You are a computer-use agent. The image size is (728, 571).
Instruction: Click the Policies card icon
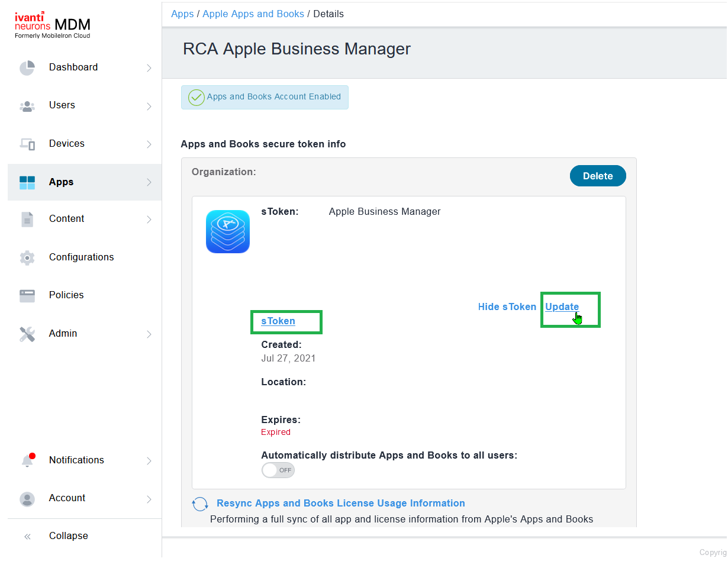pos(27,295)
